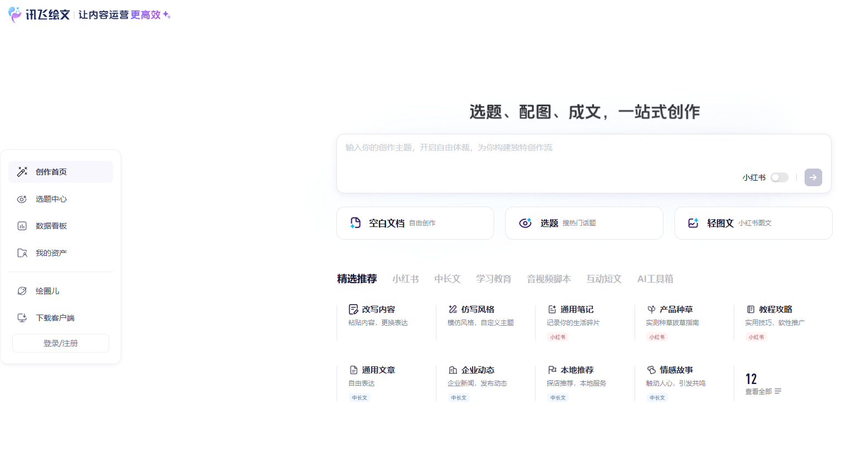The height and width of the screenshot is (449, 868).
Task: Expand 查看全部 template list
Action: 763,391
